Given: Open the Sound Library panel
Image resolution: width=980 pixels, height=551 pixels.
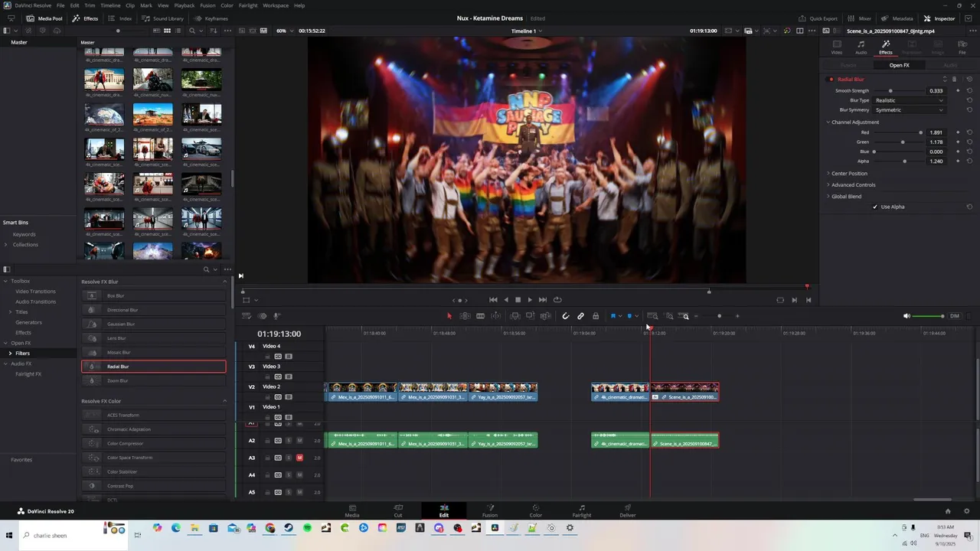Looking at the screenshot, I should [x=162, y=18].
